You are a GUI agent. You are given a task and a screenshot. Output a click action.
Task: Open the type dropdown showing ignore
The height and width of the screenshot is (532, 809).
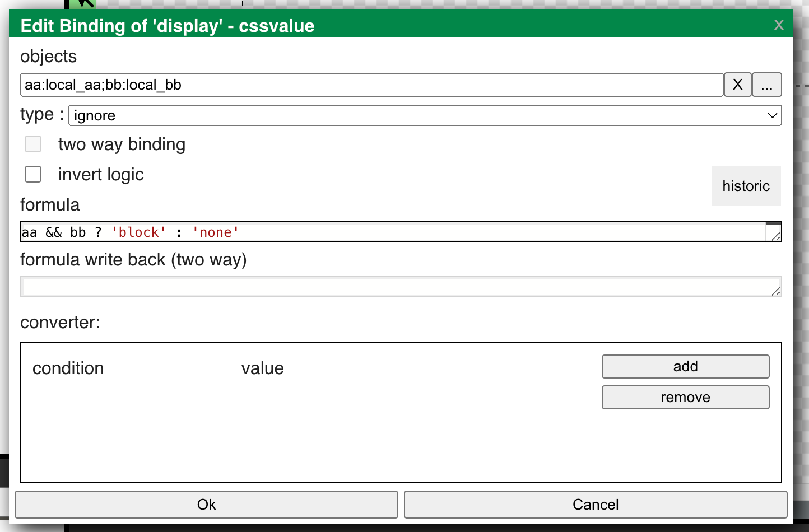425,115
